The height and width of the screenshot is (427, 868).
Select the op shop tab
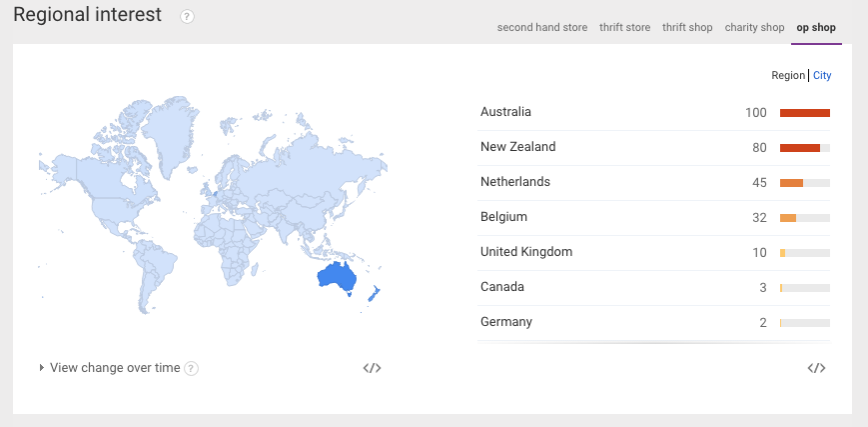point(816,28)
